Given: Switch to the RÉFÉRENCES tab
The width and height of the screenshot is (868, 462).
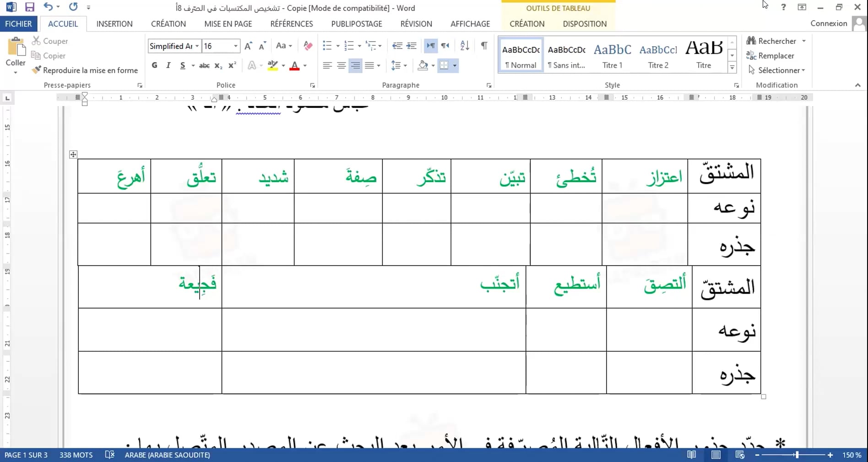Looking at the screenshot, I should [292, 24].
